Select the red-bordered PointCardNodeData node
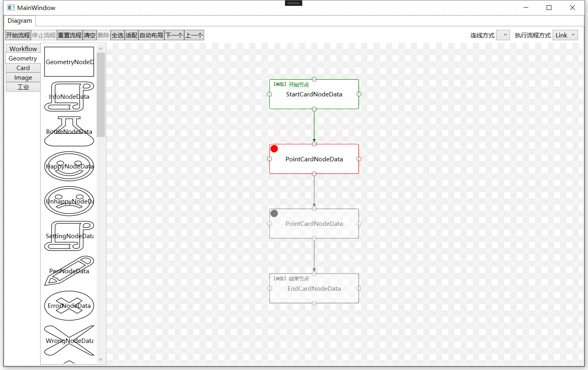Image resolution: width=588 pixels, height=370 pixels. coord(314,159)
